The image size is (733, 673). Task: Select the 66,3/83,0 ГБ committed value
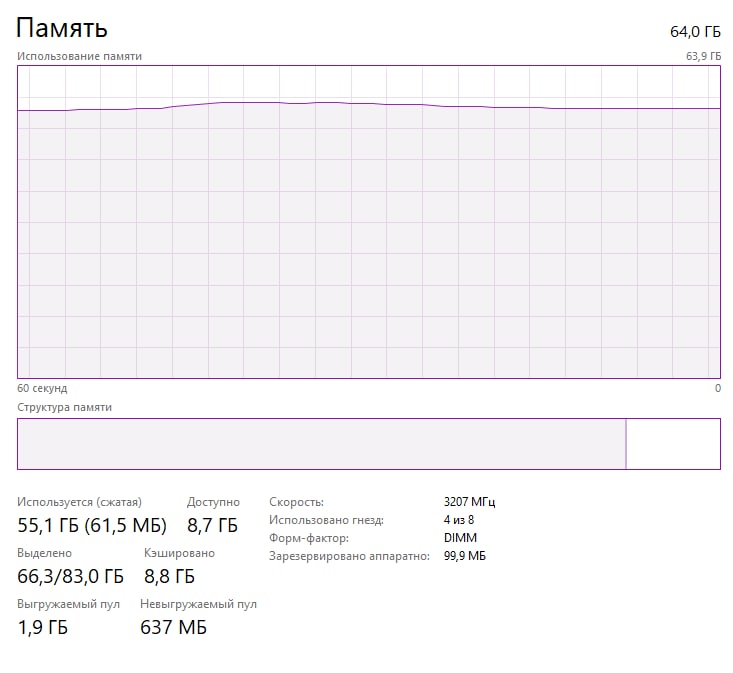tap(71, 576)
